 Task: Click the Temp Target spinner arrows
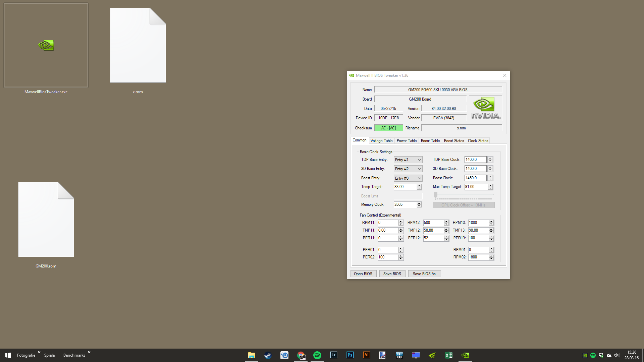419,187
